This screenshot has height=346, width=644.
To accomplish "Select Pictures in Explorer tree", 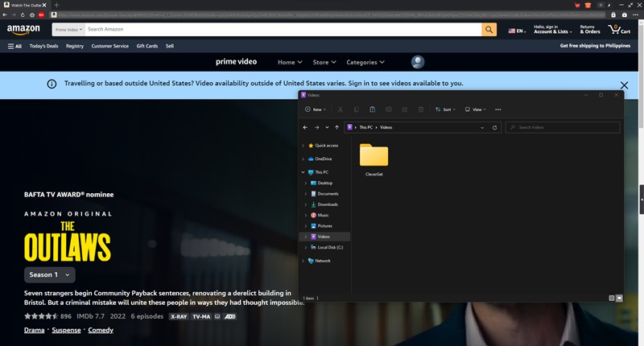I will coord(324,226).
